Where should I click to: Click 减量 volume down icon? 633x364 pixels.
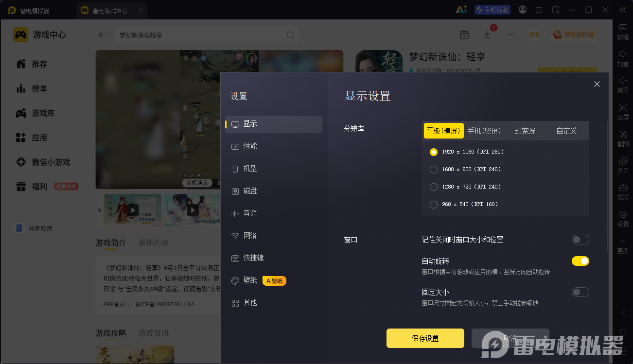point(623,85)
